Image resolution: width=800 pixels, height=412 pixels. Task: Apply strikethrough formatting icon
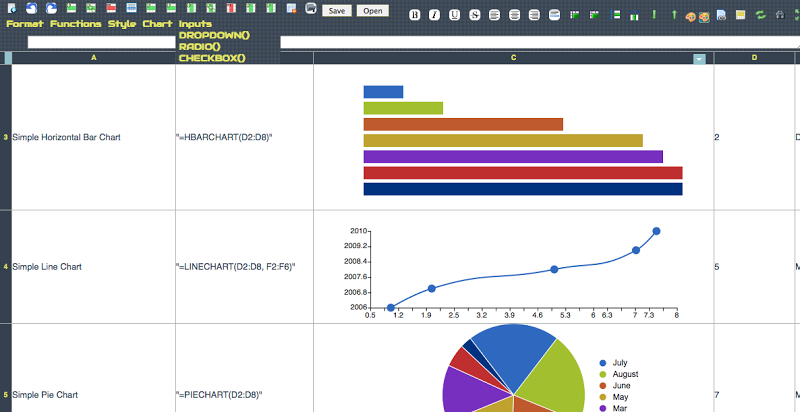[x=475, y=15]
